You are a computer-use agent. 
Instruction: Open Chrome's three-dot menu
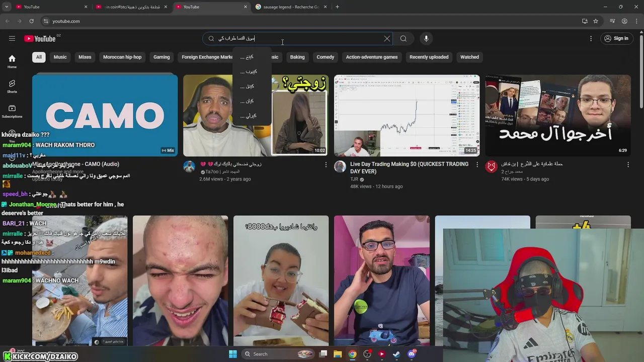click(x=636, y=21)
